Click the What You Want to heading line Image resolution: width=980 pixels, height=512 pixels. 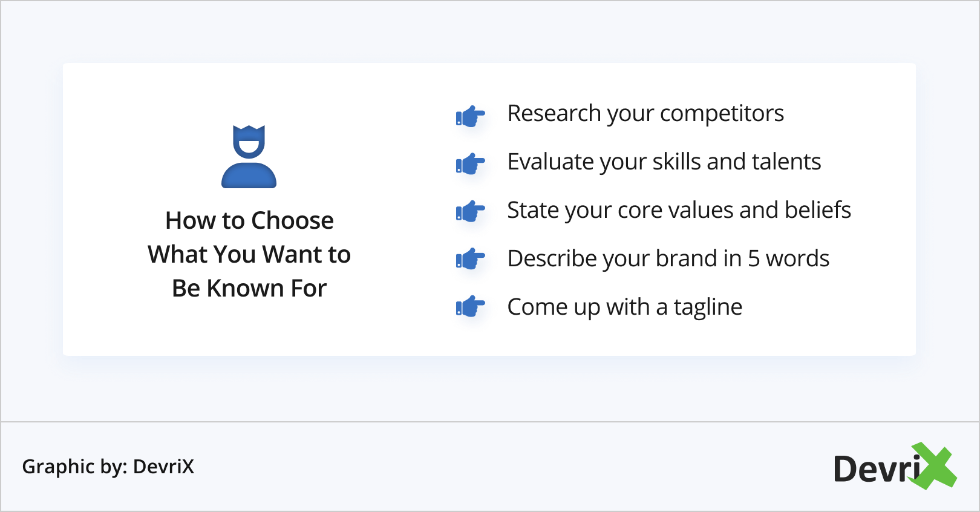coord(249,255)
